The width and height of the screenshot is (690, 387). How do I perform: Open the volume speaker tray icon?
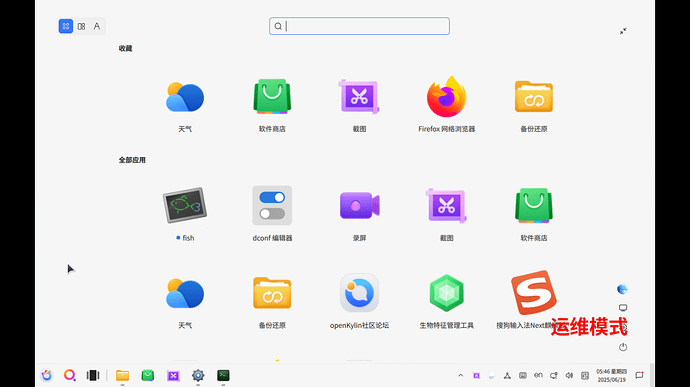[569, 376]
